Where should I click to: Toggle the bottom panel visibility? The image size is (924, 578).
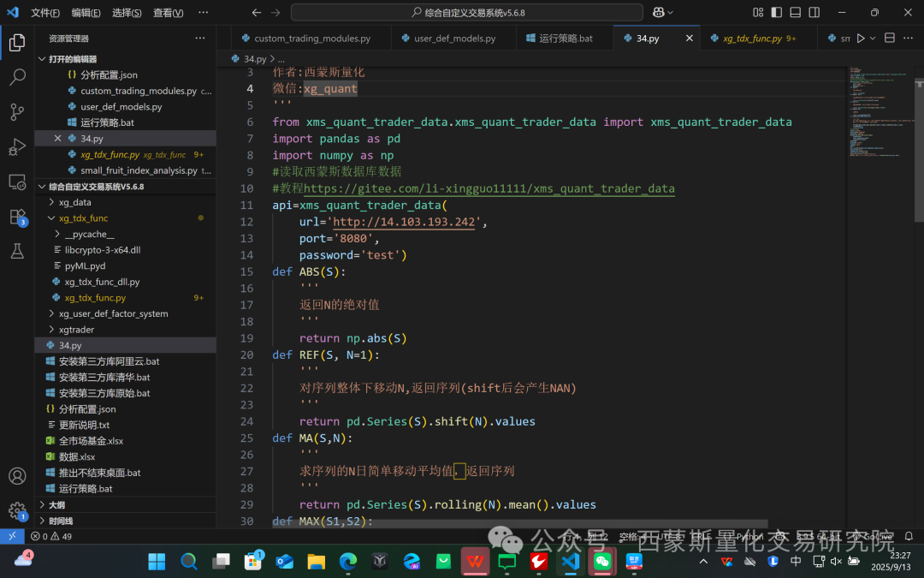coord(796,12)
